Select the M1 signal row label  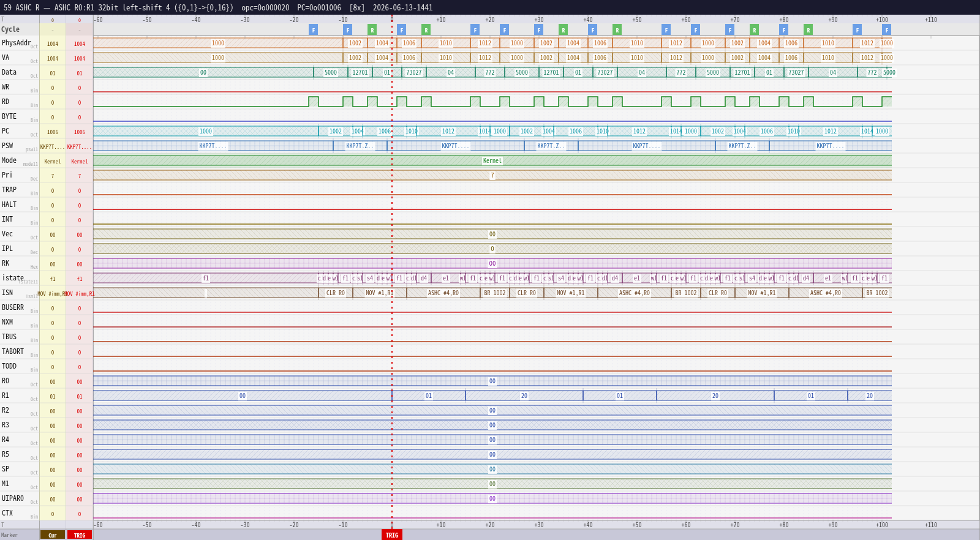(x=6, y=484)
